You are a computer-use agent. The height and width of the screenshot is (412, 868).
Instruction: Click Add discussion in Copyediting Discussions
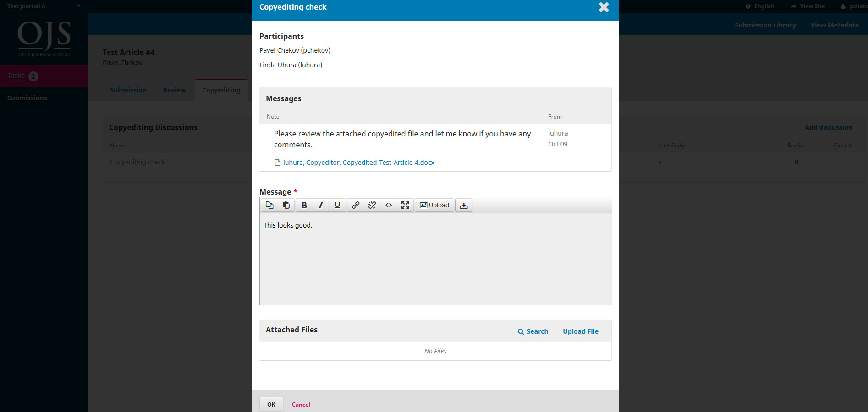tap(828, 127)
